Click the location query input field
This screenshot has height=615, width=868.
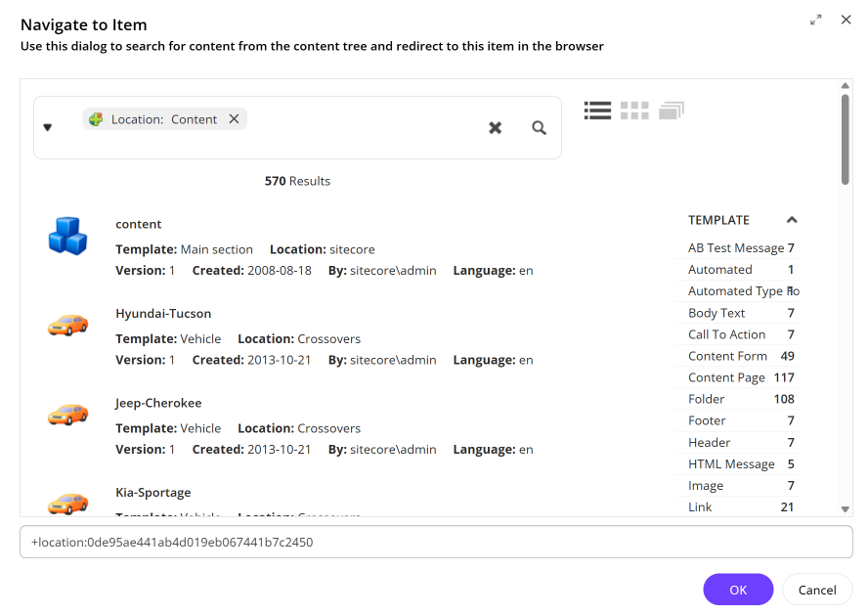coord(436,542)
